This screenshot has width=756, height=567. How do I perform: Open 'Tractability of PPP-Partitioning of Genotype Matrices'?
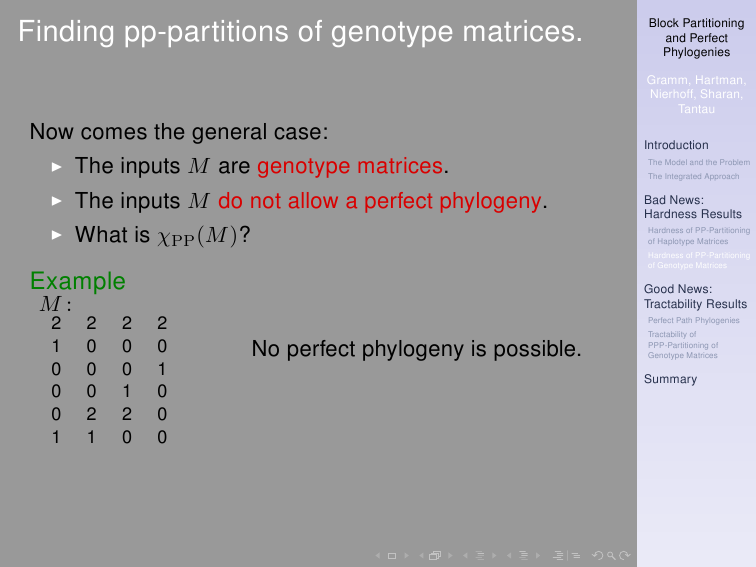(683, 345)
